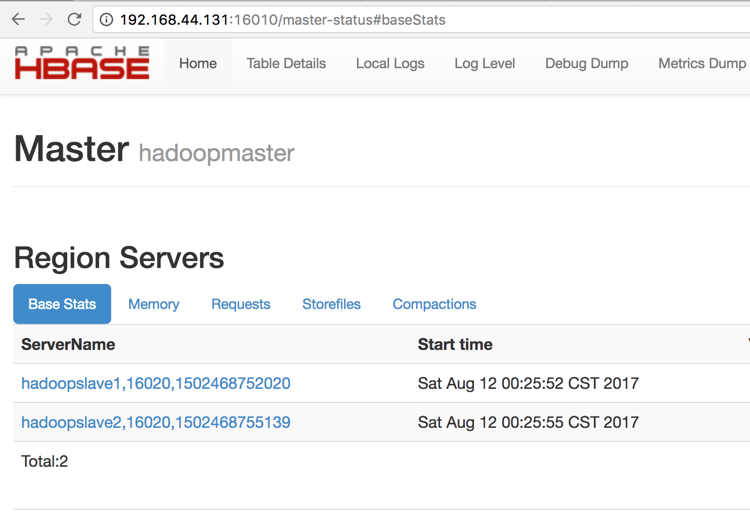Open hadoopslave2 region server link

155,422
